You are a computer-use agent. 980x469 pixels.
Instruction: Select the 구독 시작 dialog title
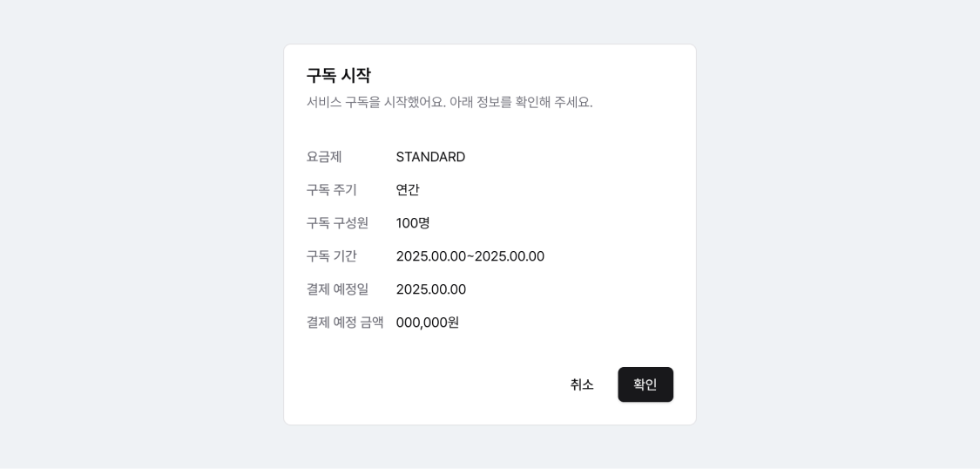[x=338, y=76]
